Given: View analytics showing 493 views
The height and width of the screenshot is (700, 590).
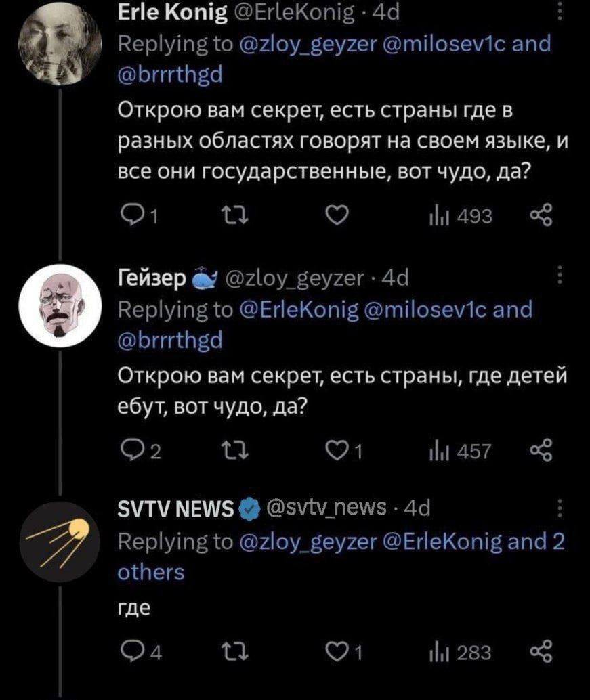Looking at the screenshot, I should coord(461,216).
